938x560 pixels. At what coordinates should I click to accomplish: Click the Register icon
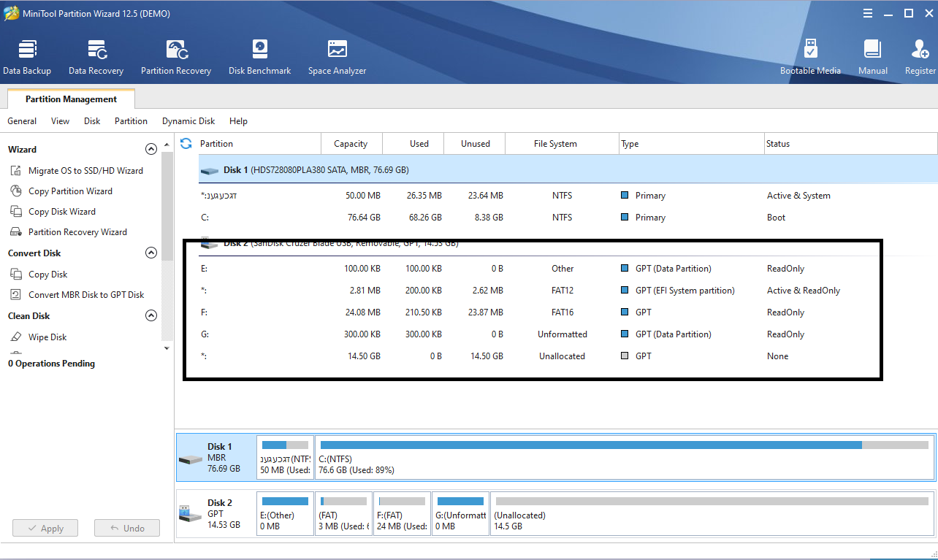tap(920, 50)
